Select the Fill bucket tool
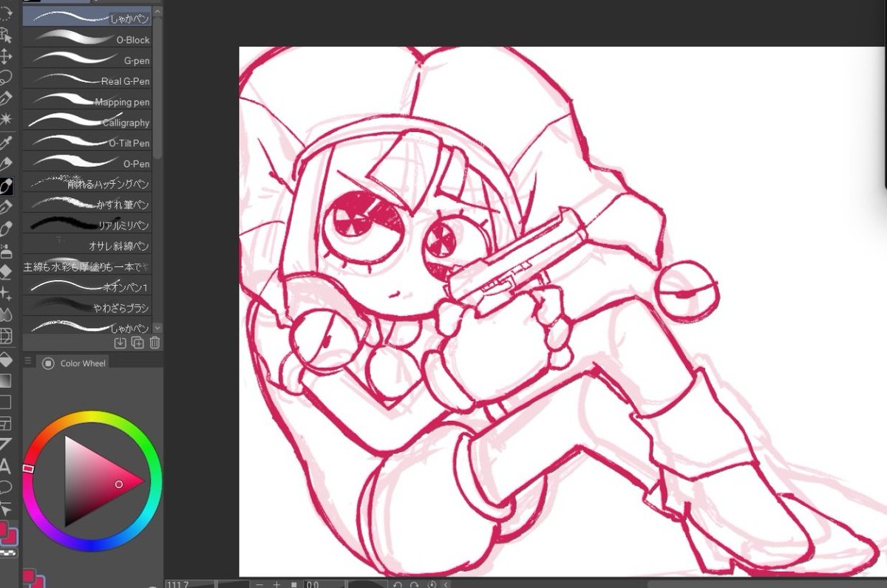The height and width of the screenshot is (588, 887). tap(6, 360)
